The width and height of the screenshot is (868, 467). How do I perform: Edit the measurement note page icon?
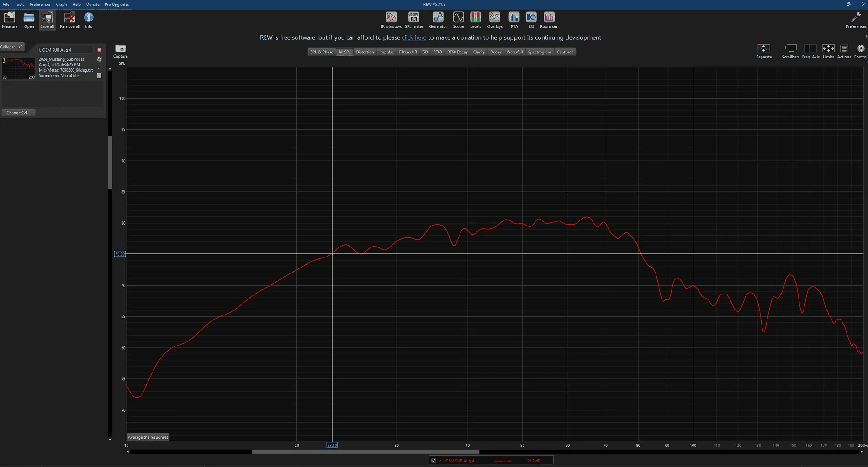pos(99,76)
